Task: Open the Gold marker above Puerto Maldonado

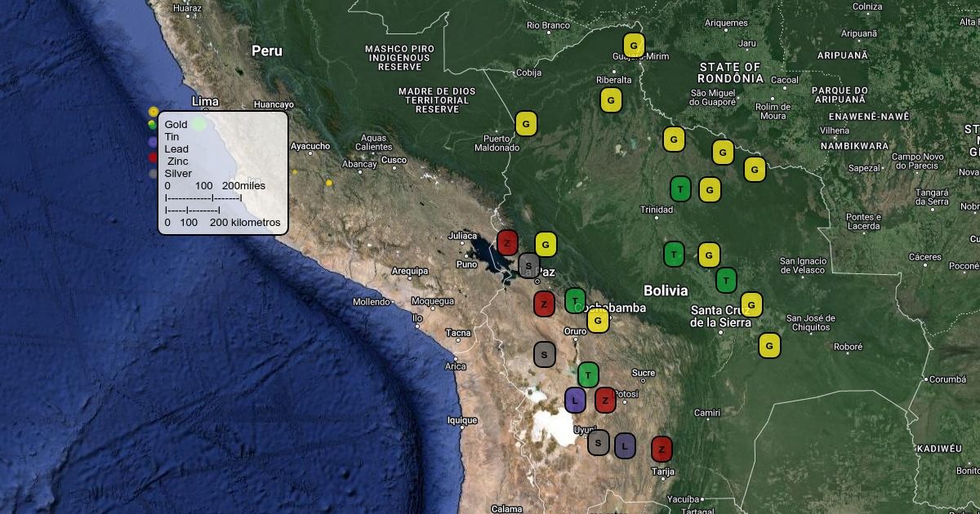Action: [x=526, y=124]
